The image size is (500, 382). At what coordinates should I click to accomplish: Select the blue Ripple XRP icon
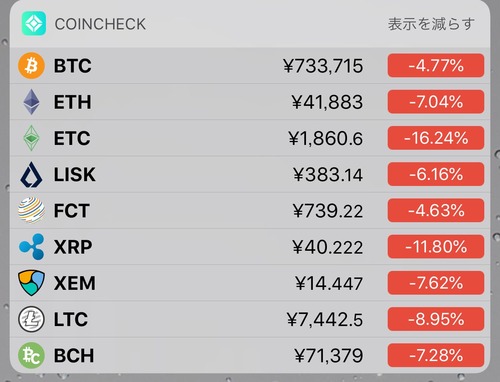pyautogui.click(x=31, y=247)
